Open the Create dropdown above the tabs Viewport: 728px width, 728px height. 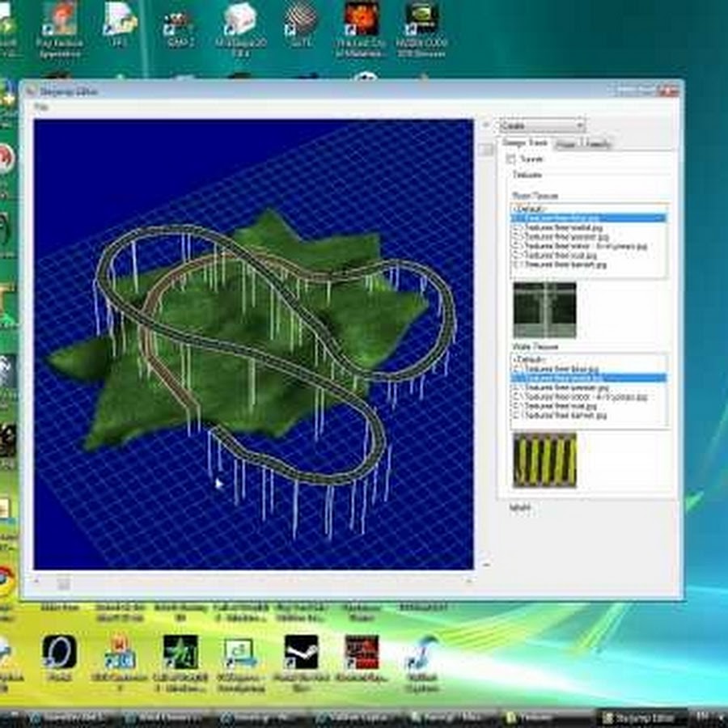(541, 125)
